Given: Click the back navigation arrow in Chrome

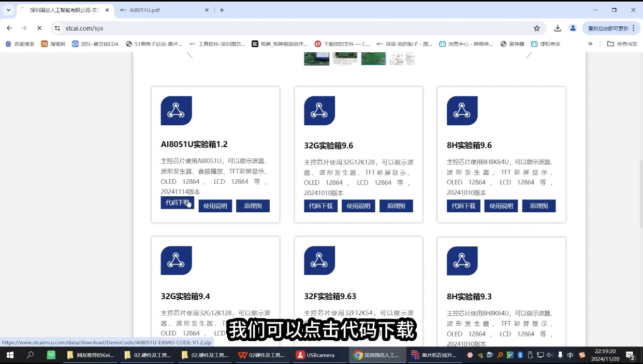Looking at the screenshot, I should (x=9, y=28).
